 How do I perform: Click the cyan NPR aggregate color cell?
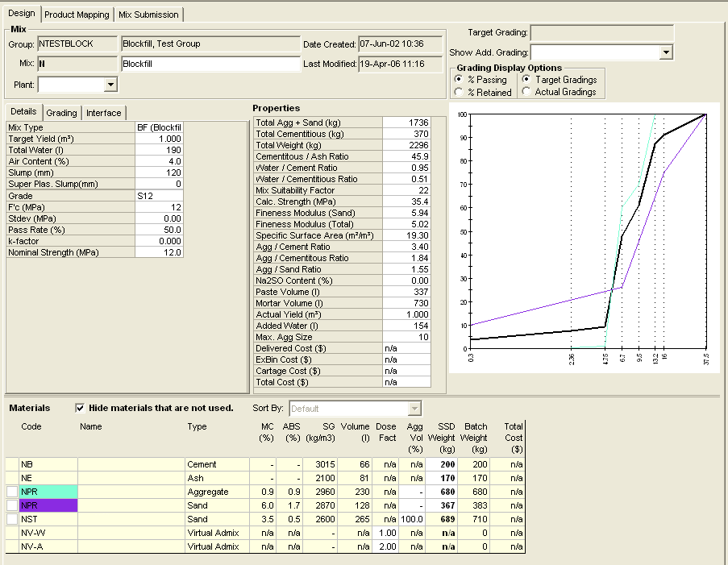[x=48, y=492]
